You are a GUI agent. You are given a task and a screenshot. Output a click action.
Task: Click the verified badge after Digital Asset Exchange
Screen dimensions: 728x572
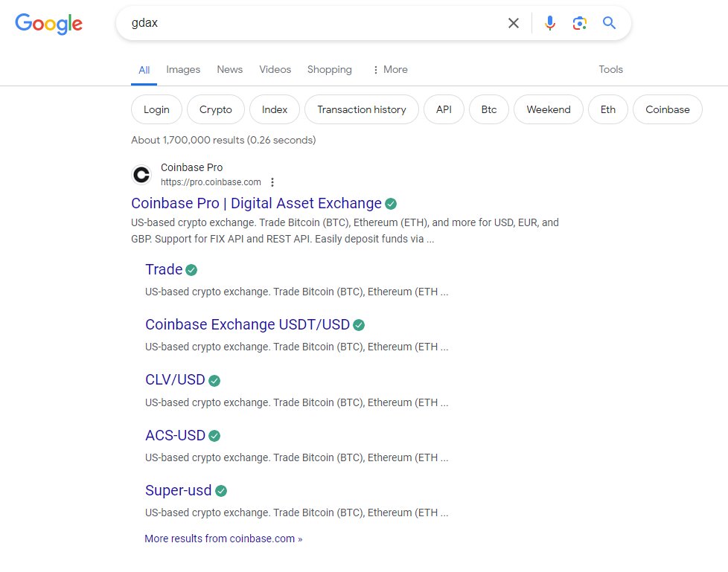click(x=391, y=204)
